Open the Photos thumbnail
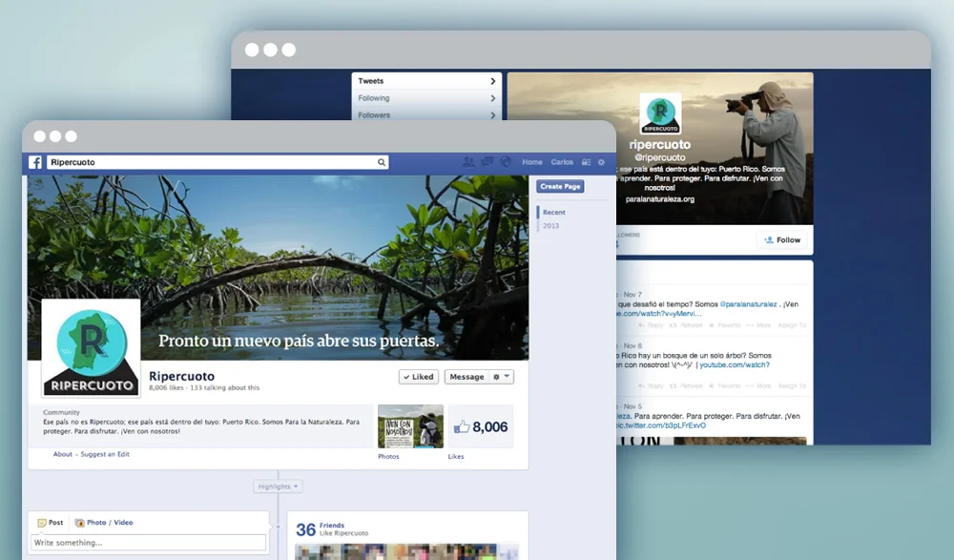The height and width of the screenshot is (560, 954). click(410, 426)
